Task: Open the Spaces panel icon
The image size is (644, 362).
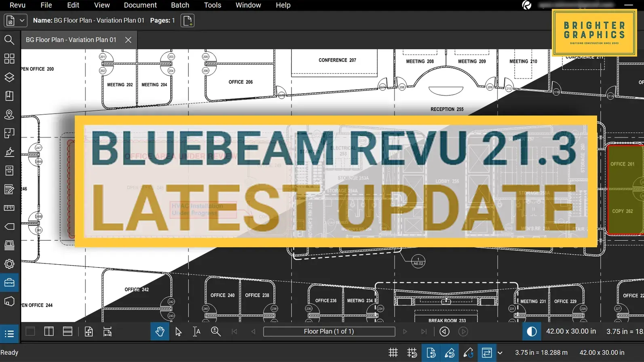Action: [x=9, y=133]
